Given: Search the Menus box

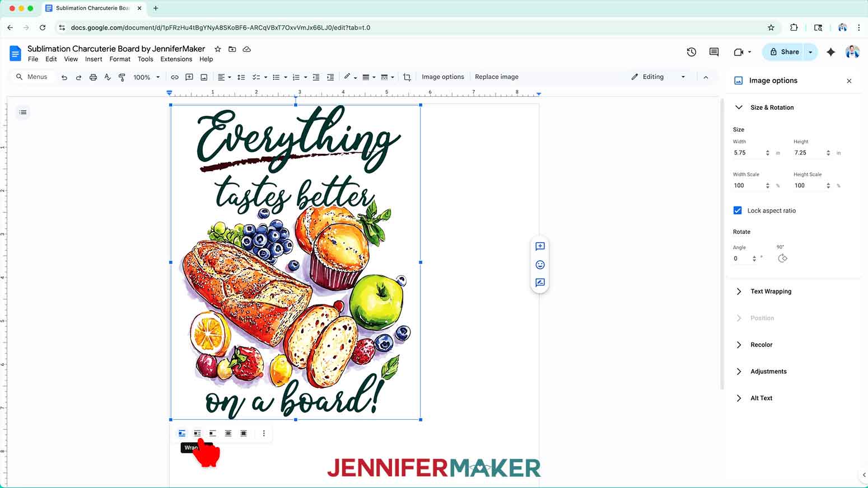Looking at the screenshot, I should [x=32, y=77].
